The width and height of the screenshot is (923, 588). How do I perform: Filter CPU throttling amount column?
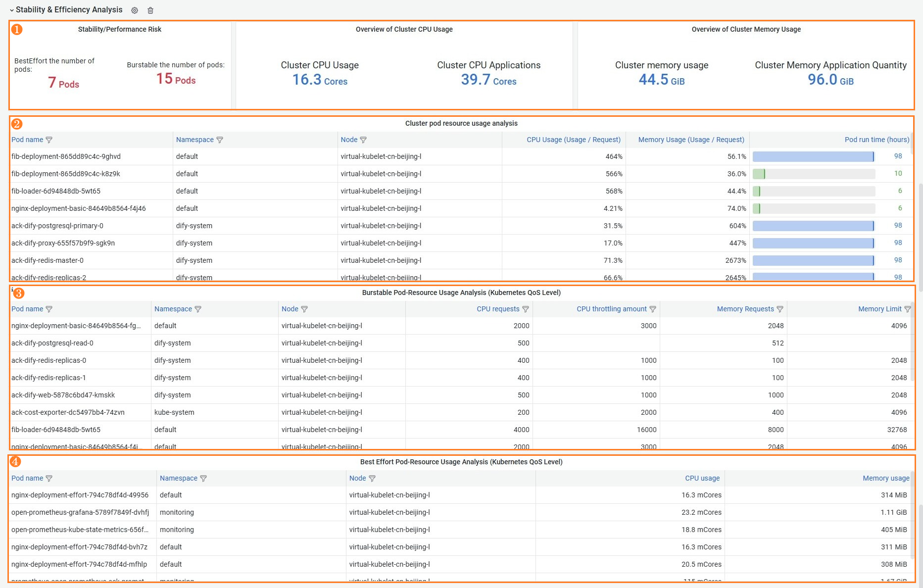653,309
